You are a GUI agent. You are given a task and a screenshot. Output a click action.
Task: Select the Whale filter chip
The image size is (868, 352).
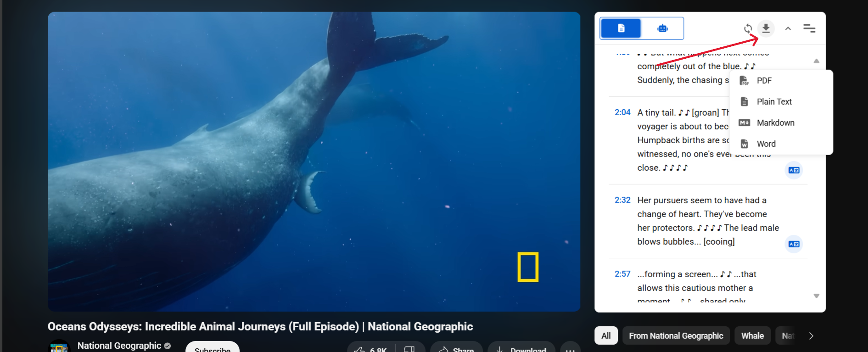(x=752, y=336)
